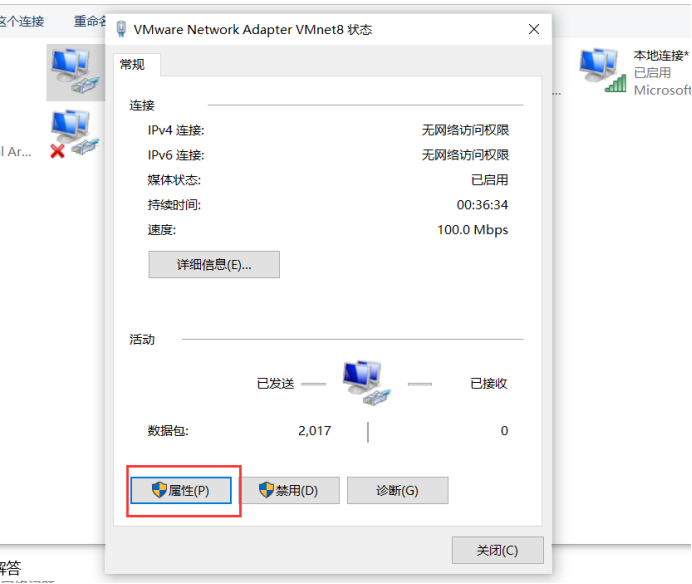
Task: Run 诊断(G) diagnose button
Action: click(x=398, y=490)
